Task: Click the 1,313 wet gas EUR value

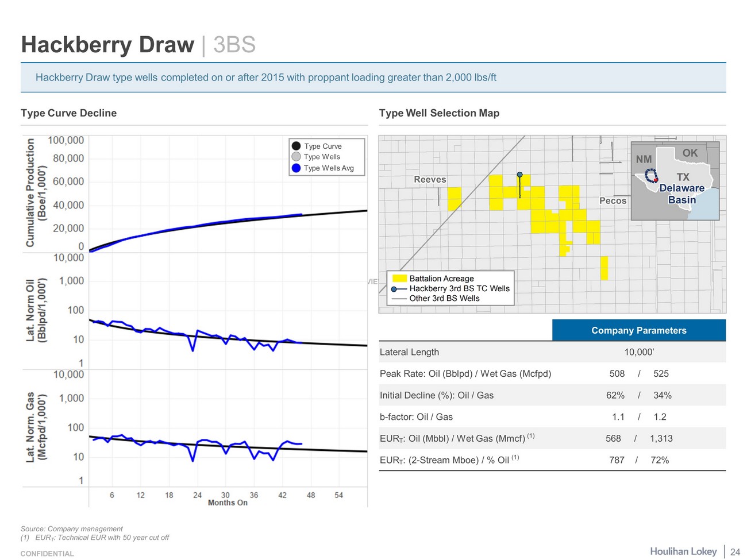Action: point(661,439)
